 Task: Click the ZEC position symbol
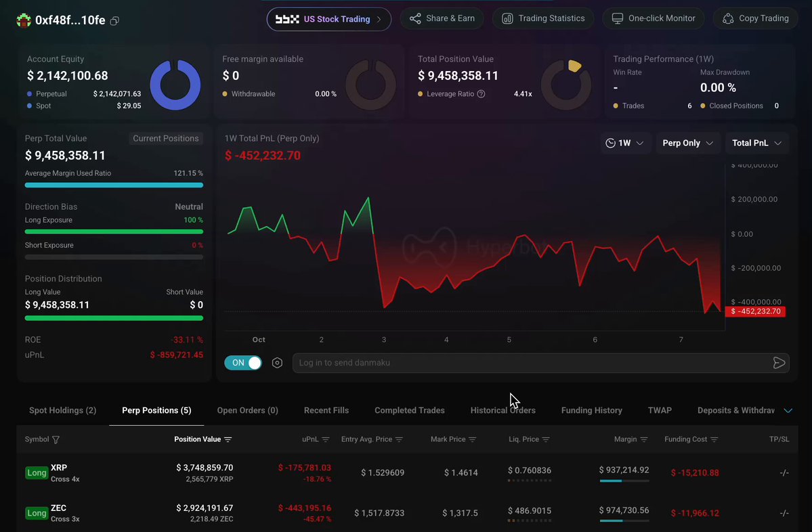tap(58, 508)
